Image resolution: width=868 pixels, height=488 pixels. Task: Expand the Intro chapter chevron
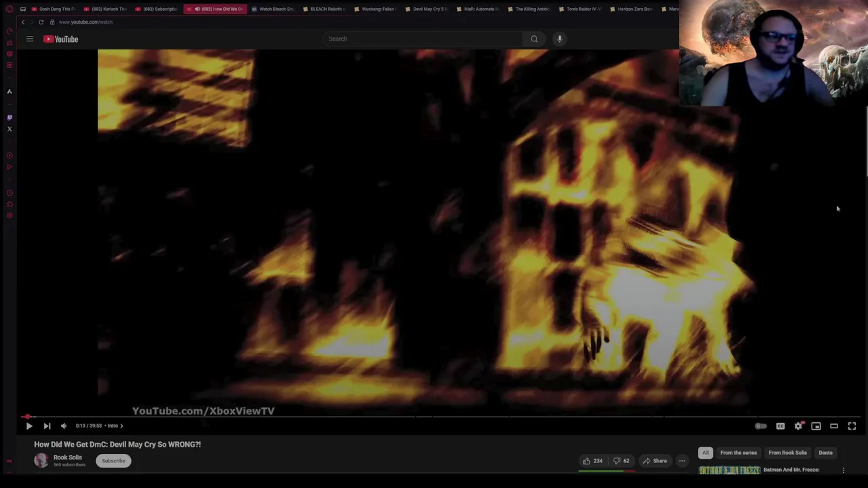121,426
